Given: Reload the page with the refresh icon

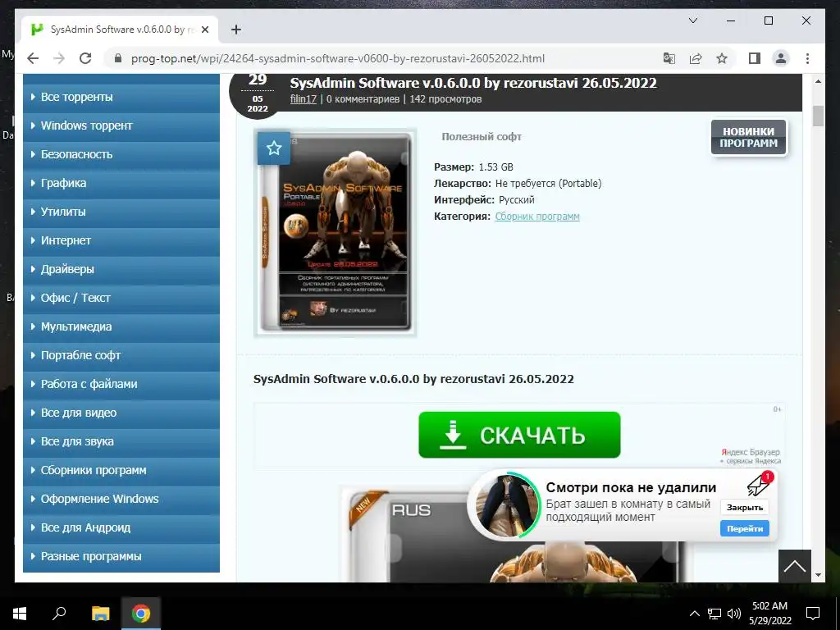Looking at the screenshot, I should click(85, 58).
